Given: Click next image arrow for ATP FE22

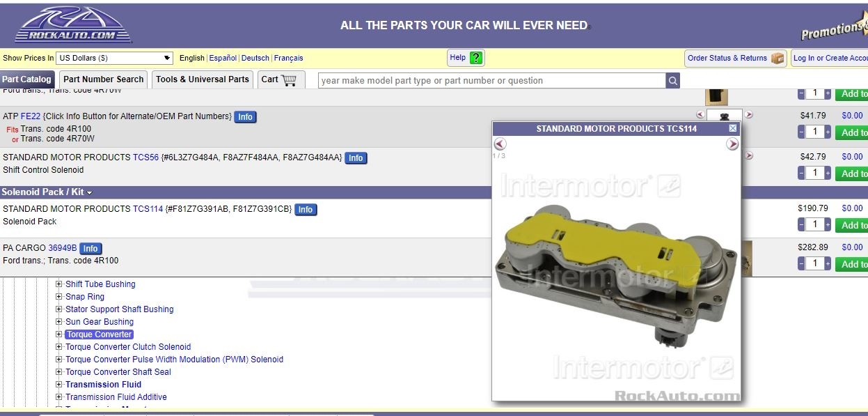Looking at the screenshot, I should [x=749, y=114].
